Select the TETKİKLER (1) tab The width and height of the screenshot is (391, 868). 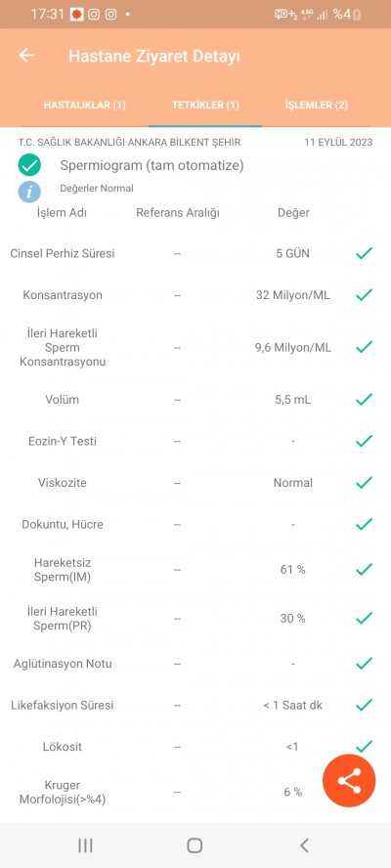pyautogui.click(x=205, y=106)
